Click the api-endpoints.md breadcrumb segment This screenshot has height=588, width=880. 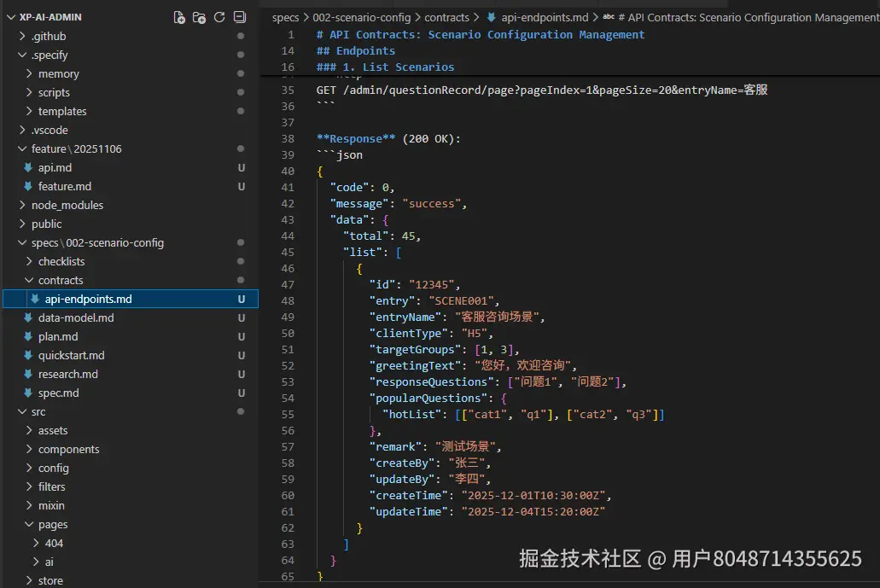coord(545,17)
